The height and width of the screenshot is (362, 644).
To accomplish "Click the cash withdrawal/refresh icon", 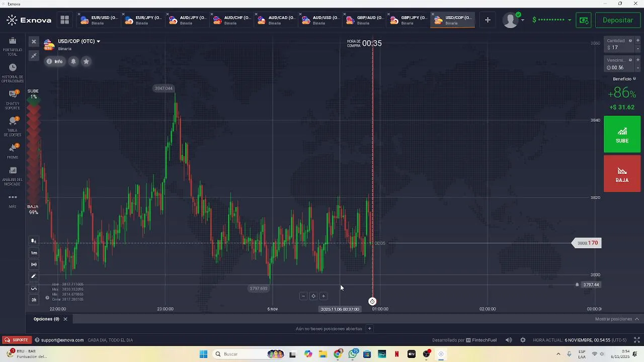I will (x=584, y=20).
